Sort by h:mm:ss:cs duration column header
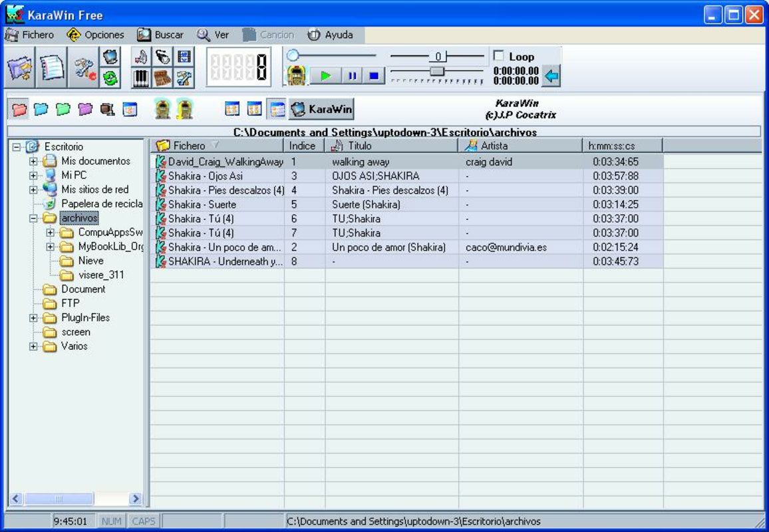 (623, 146)
